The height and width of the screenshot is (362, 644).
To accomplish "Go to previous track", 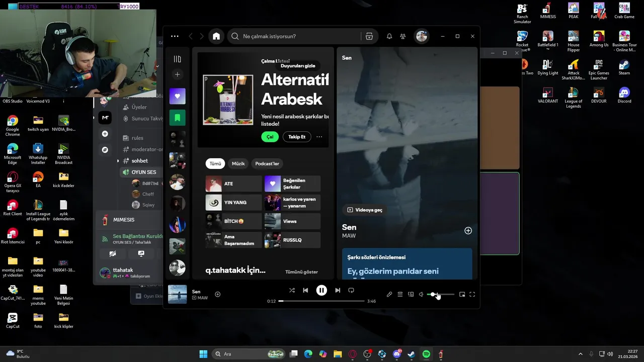I will click(x=305, y=290).
